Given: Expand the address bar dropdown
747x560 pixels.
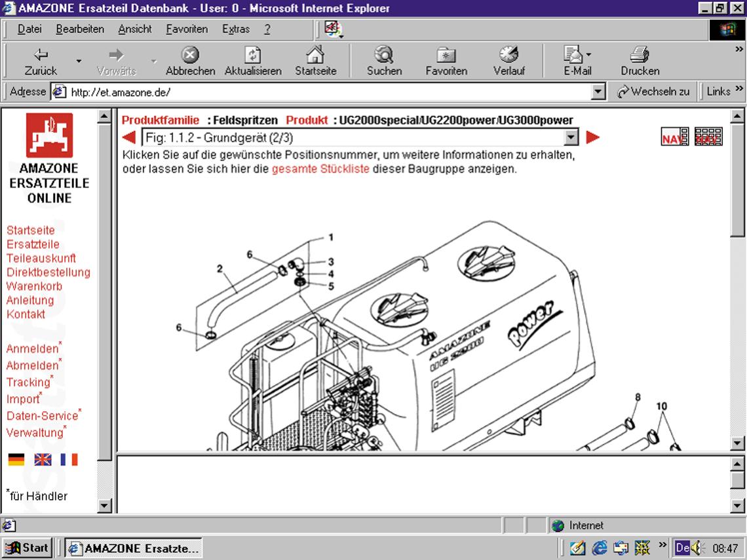Looking at the screenshot, I should [598, 92].
